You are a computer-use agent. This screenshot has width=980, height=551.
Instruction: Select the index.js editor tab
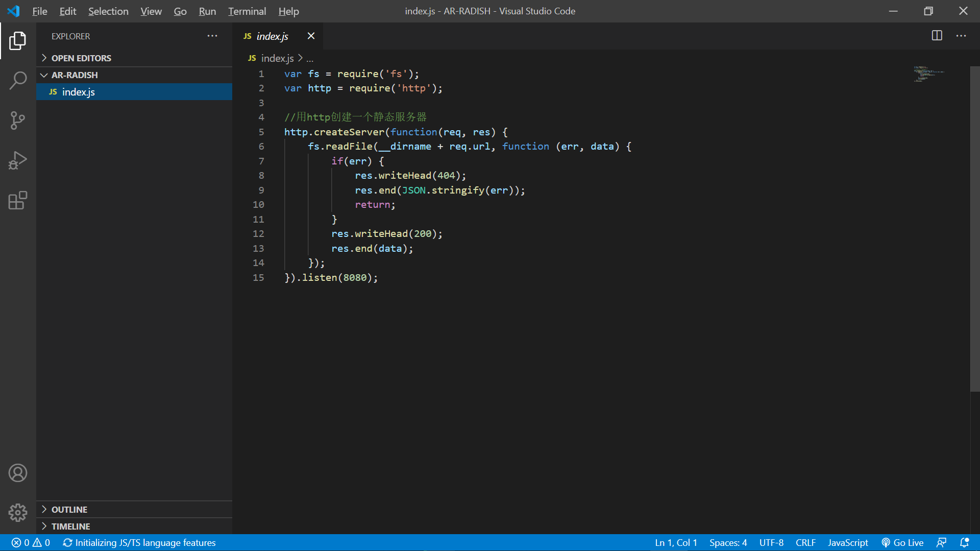[x=272, y=36]
